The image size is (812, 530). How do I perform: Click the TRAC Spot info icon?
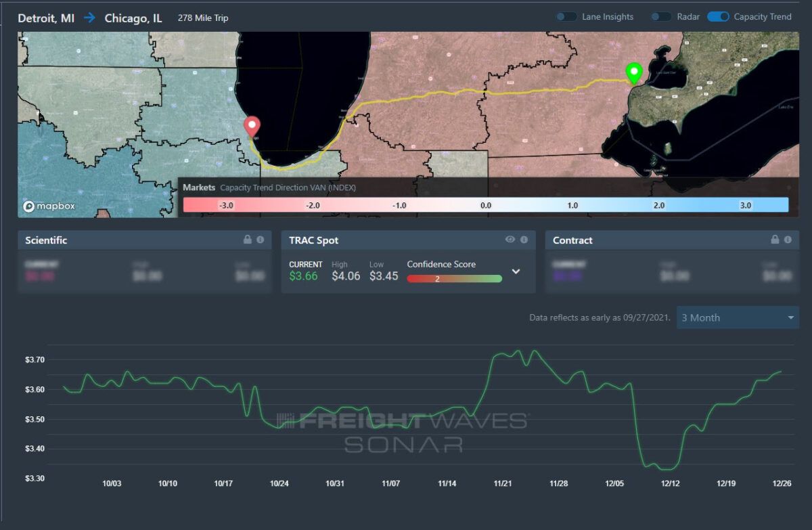(524, 240)
